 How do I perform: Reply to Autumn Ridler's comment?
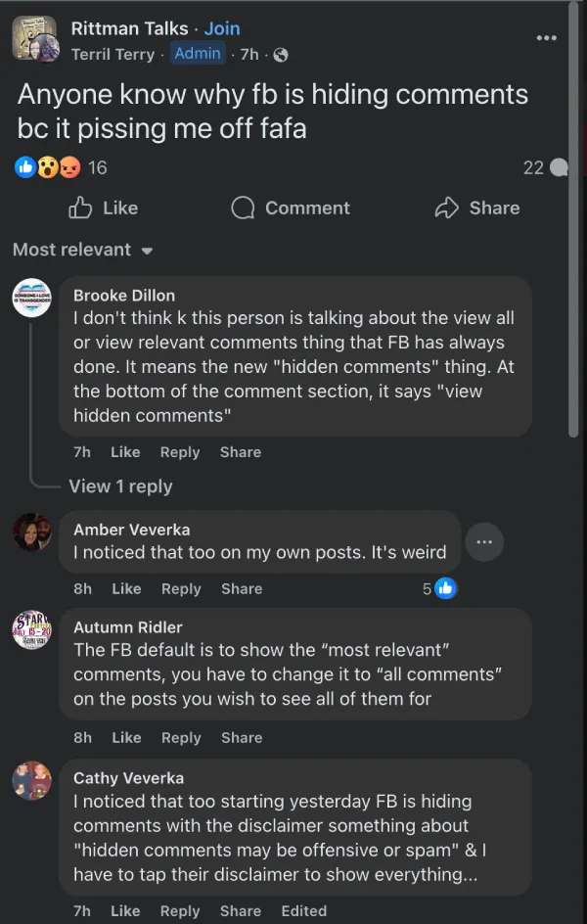pyautogui.click(x=181, y=737)
